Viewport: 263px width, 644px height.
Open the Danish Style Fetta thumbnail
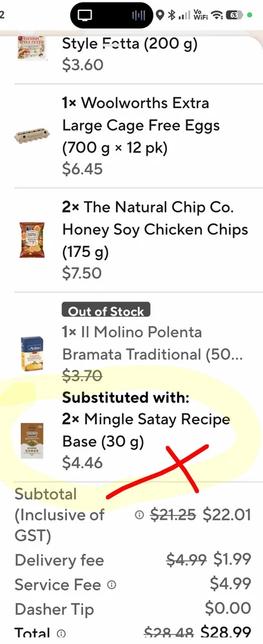click(x=32, y=48)
